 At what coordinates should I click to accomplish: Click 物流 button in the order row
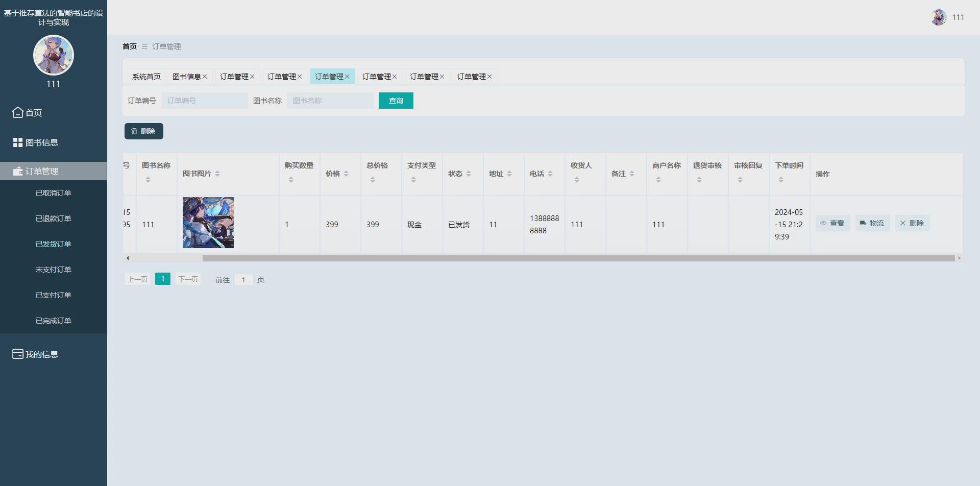coord(872,223)
